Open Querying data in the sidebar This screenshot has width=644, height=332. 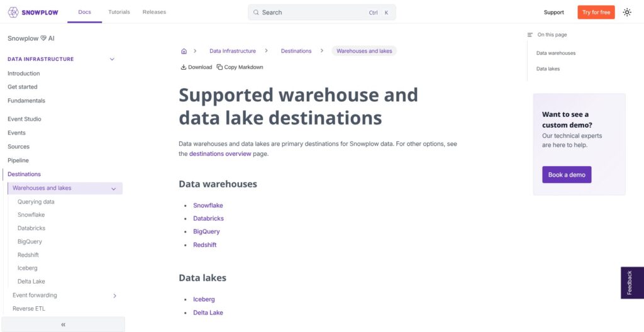36,202
